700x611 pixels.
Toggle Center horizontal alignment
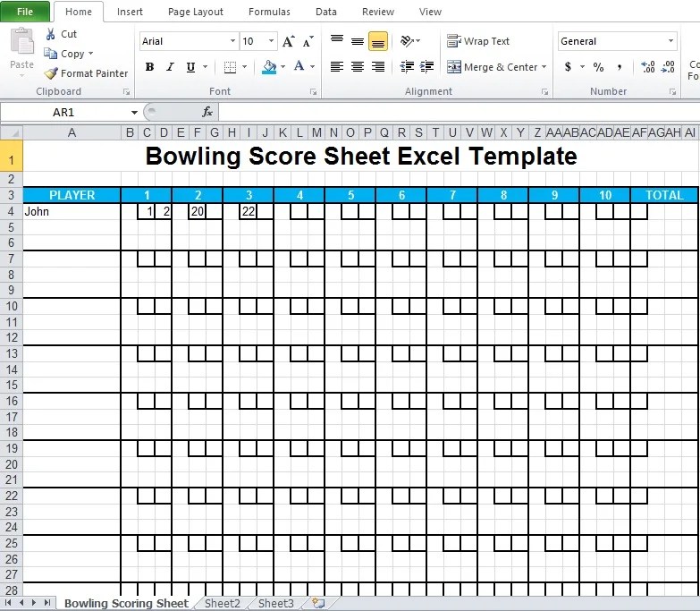pyautogui.click(x=357, y=66)
